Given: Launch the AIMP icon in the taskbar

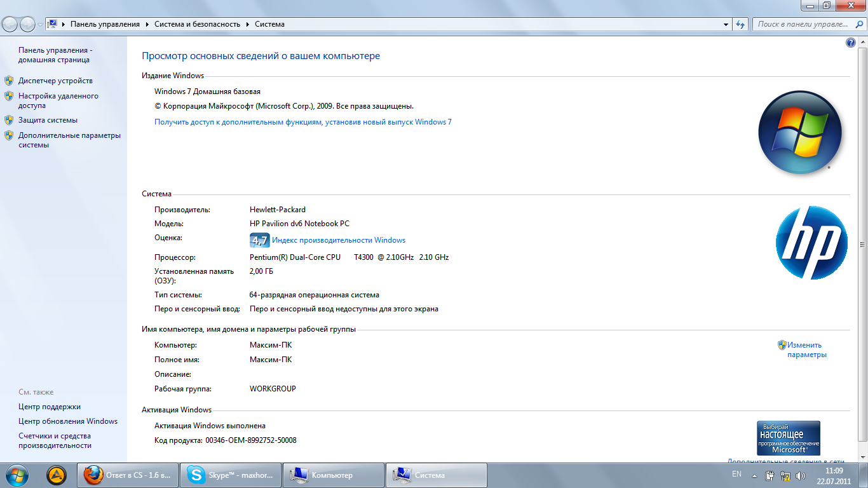Looking at the screenshot, I should (x=57, y=475).
